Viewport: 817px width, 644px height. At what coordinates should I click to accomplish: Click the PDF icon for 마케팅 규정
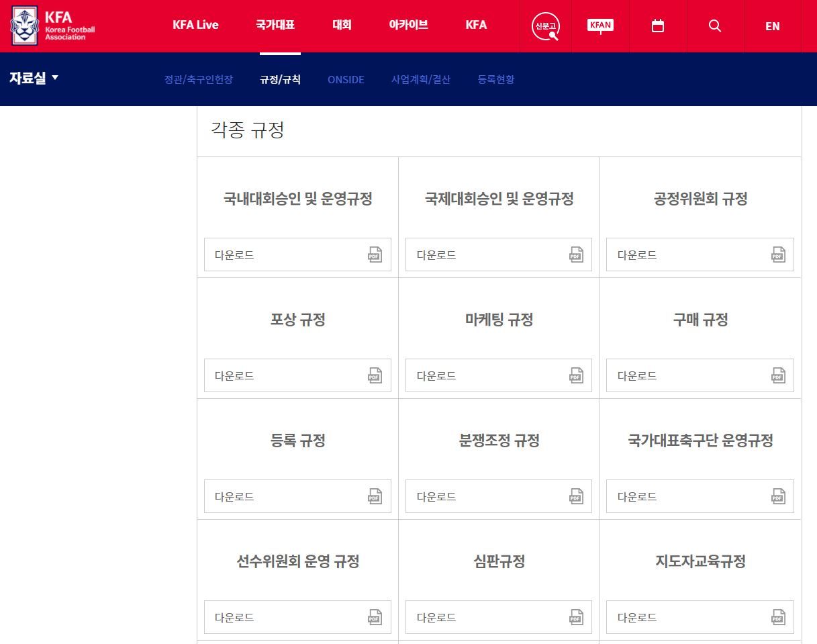point(577,375)
